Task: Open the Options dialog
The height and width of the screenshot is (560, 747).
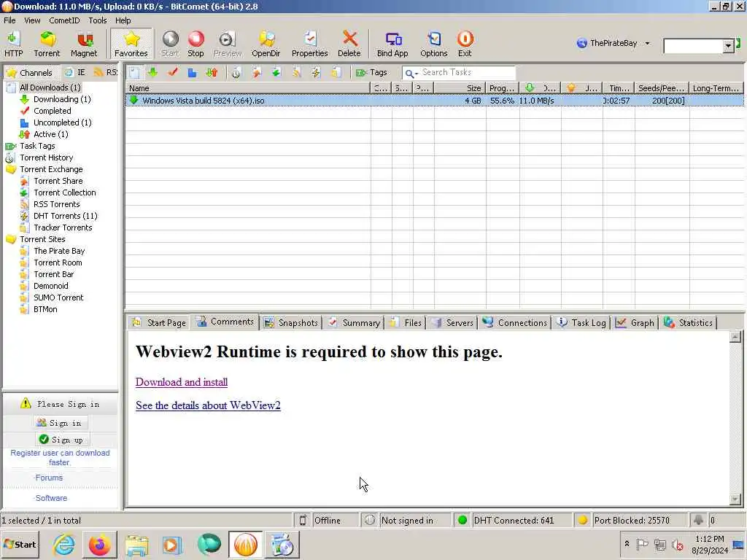Action: pyautogui.click(x=433, y=44)
